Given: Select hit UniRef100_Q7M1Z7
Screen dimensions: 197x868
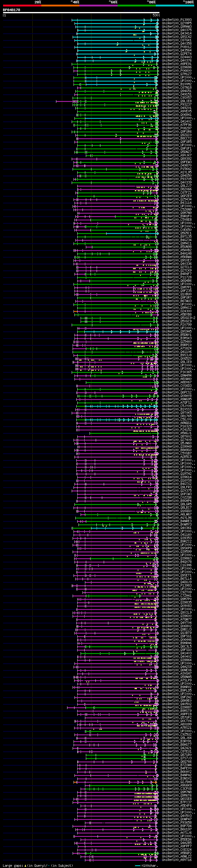Looking at the screenshot, I should point(176,74).
